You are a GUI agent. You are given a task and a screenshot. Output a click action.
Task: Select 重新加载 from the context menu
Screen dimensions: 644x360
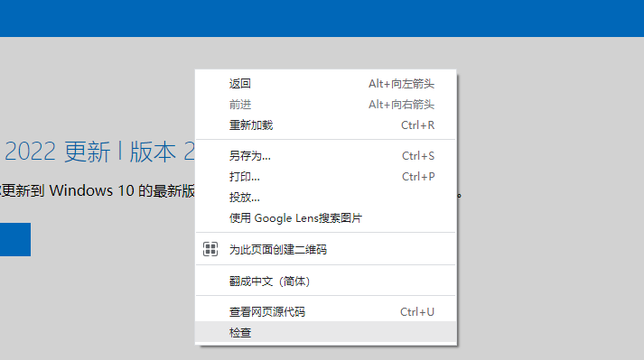[326, 125]
